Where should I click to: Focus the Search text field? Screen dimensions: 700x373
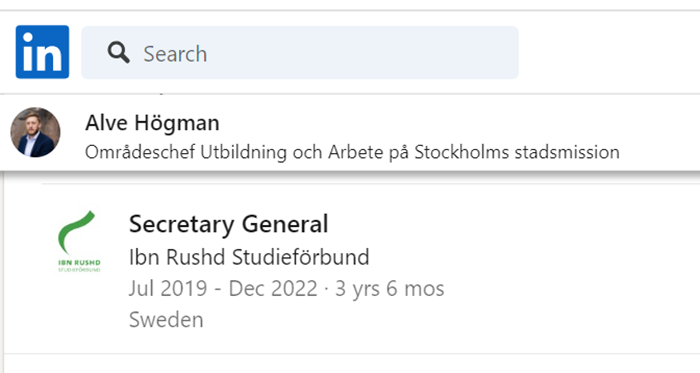pos(300,53)
